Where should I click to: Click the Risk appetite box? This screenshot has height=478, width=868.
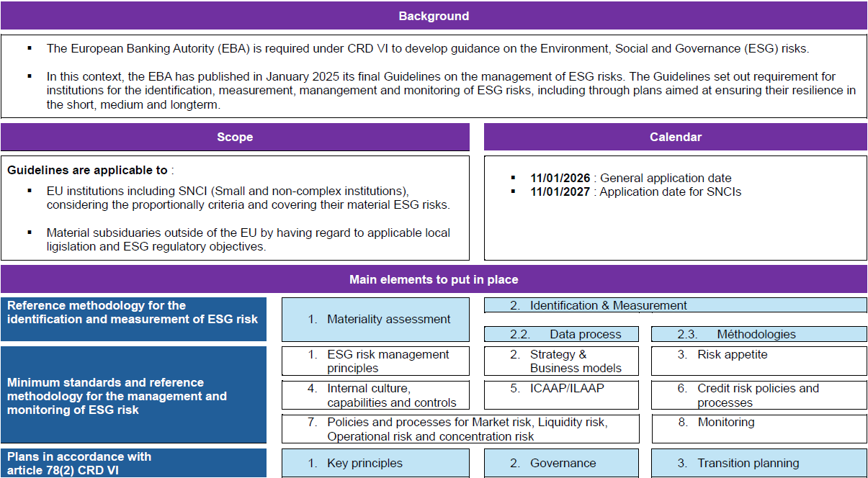coord(759,361)
